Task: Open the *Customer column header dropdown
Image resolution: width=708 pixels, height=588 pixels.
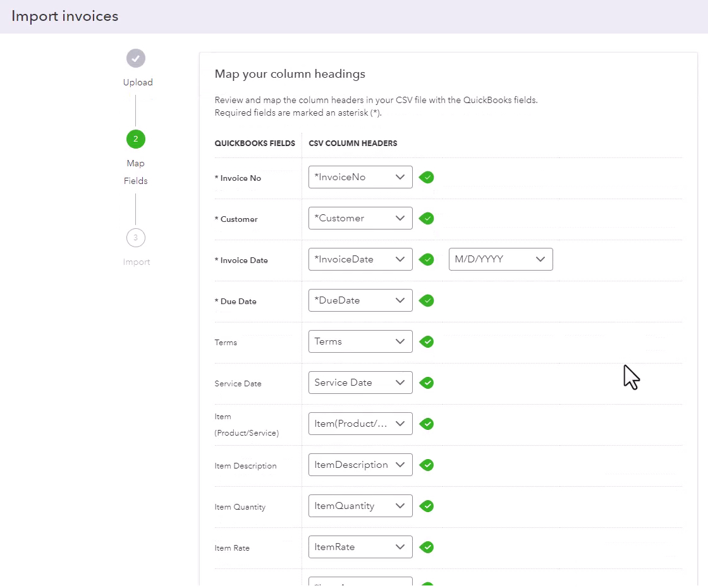Action: [360, 218]
